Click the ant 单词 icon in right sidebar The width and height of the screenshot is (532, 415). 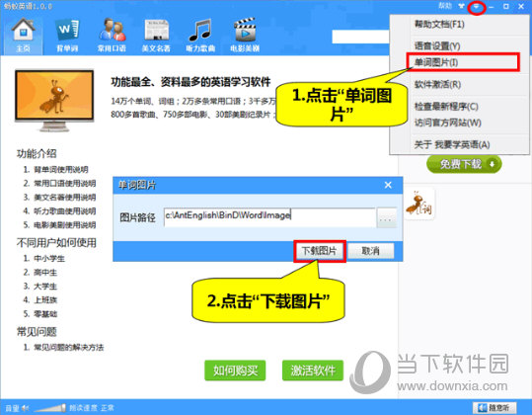click(419, 204)
